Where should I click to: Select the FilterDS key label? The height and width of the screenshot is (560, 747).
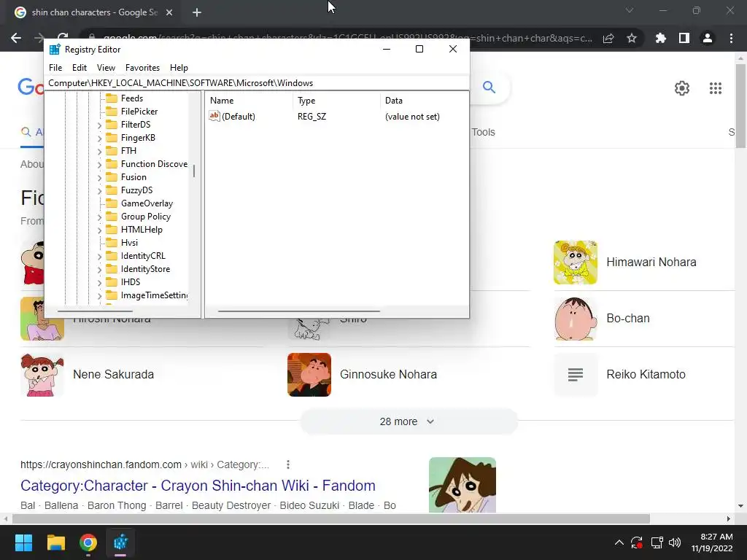[x=135, y=124]
